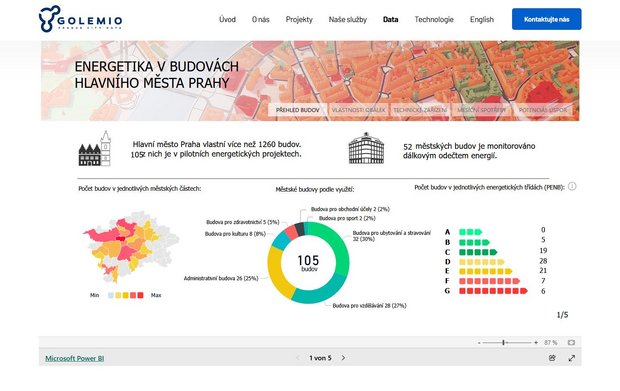Click the Kontaktujte nás button
Viewport: 620px width, 391px height.
point(546,19)
